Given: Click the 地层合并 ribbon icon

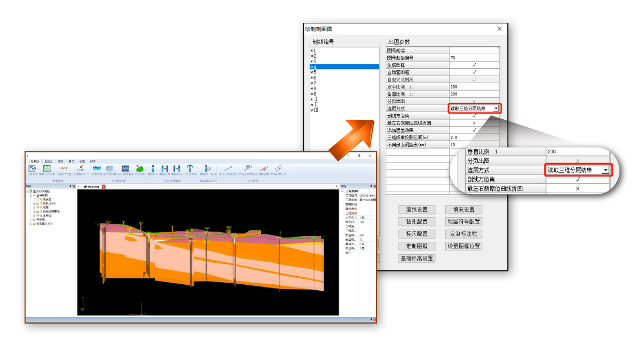Looking at the screenshot, I should (x=164, y=168).
